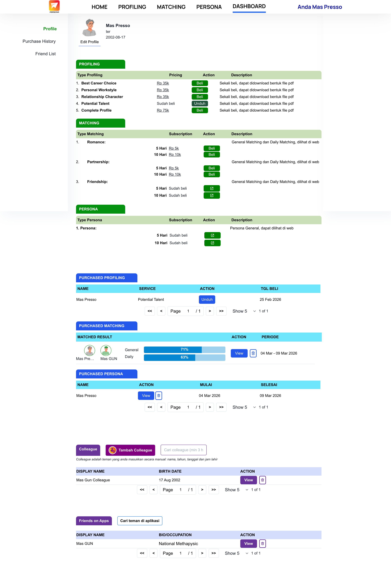Image resolution: width=391 pixels, height=588 pixels.
Task: Expand Show 5 dropdown in Purchased Profiling
Action: click(x=244, y=311)
